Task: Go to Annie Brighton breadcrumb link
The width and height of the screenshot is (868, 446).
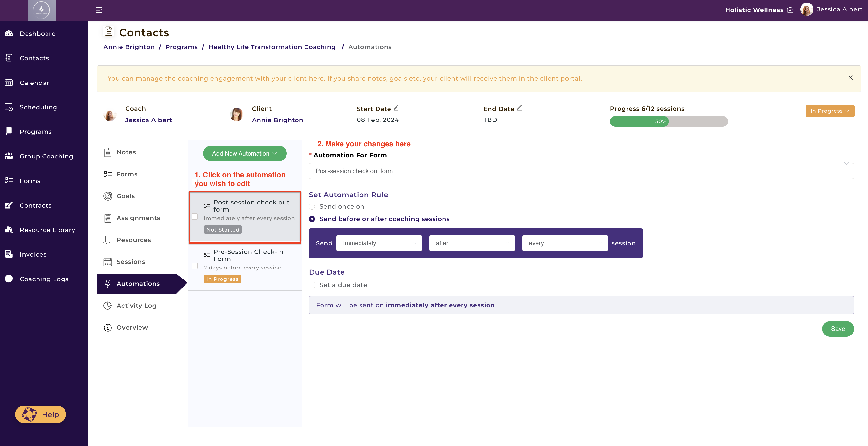Action: 129,47
